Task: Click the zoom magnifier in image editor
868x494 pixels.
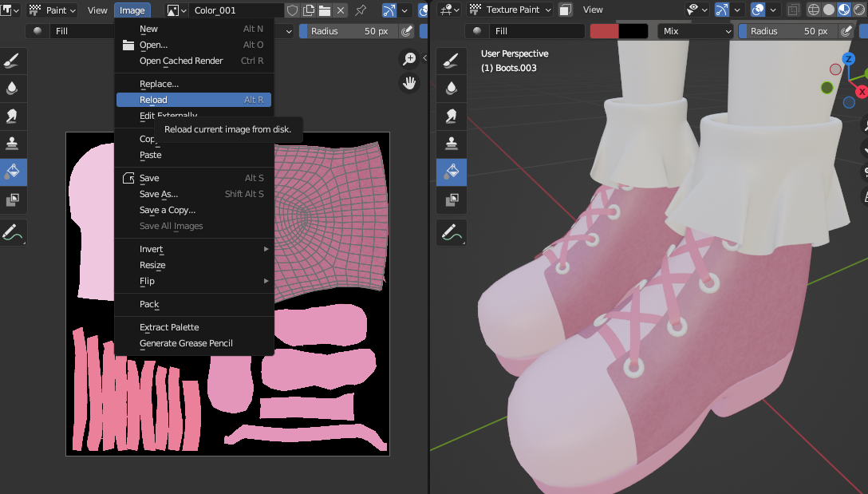Action: (409, 58)
